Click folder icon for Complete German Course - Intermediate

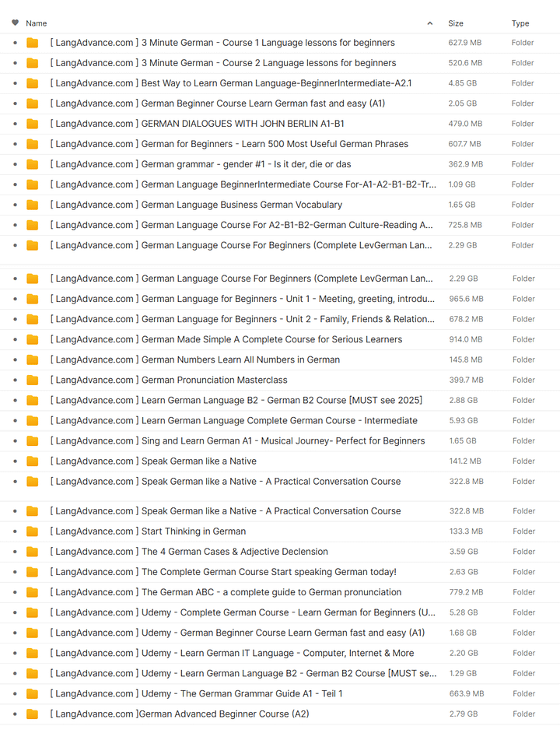pos(33,421)
